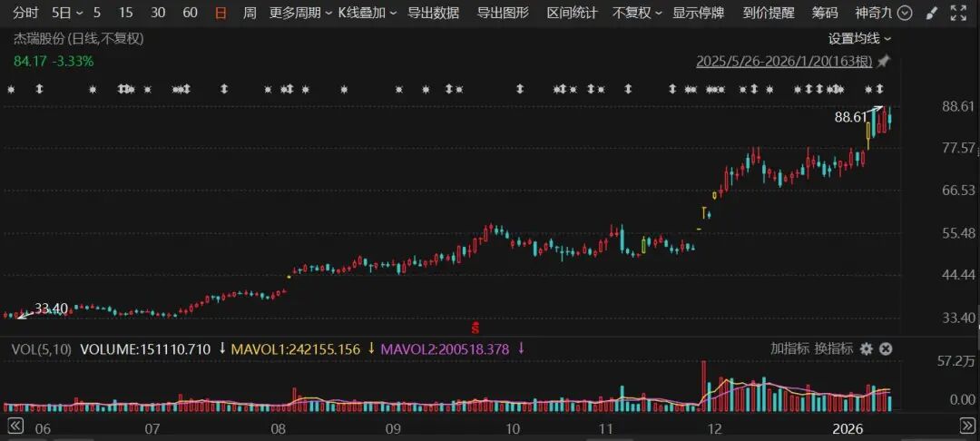Click 加指标 to add an indicator
Image resolution: width=980 pixels, height=441 pixels.
tap(789, 348)
